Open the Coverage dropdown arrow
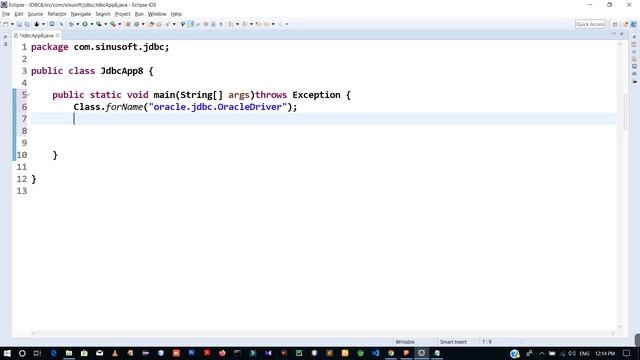Image resolution: width=640 pixels, height=360 pixels. pyautogui.click(x=105, y=24)
